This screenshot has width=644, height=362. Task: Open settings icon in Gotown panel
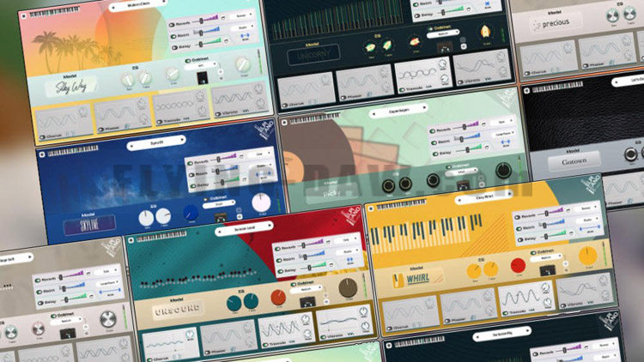click(527, 90)
